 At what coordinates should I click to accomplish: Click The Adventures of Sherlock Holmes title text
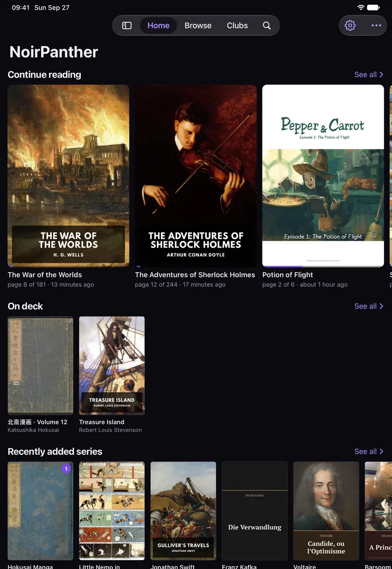click(195, 275)
